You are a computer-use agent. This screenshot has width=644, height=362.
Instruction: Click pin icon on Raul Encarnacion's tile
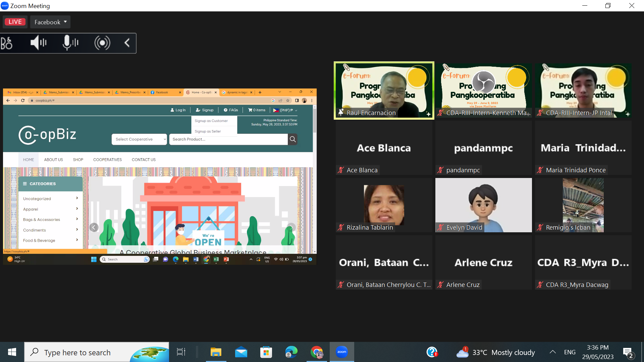[x=341, y=113]
